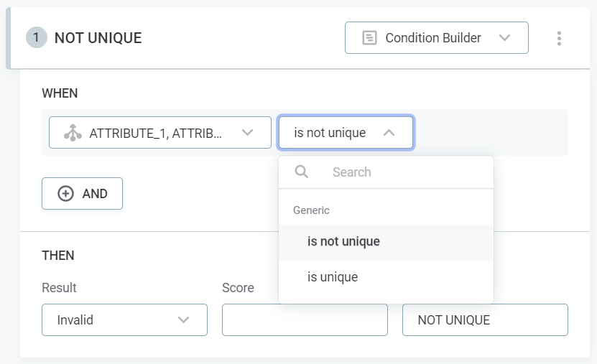Click the plus circle icon beside AND
This screenshot has width=597, height=364.
point(65,194)
